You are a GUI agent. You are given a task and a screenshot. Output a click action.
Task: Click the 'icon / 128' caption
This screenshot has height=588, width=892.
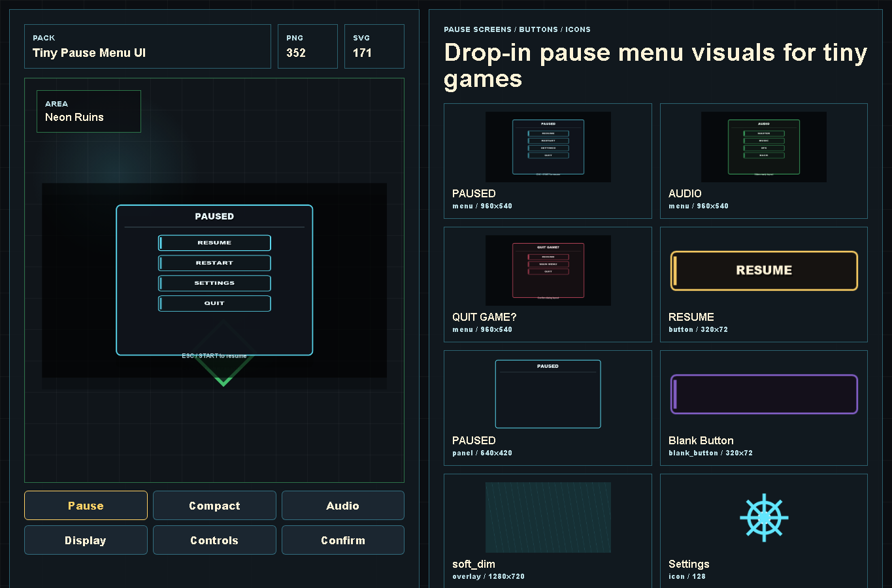tap(687, 576)
